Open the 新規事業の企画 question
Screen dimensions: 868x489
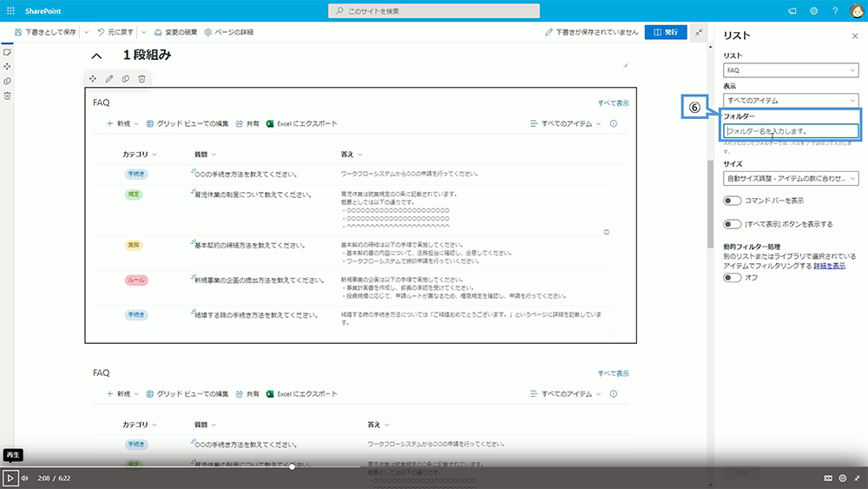[x=259, y=281]
